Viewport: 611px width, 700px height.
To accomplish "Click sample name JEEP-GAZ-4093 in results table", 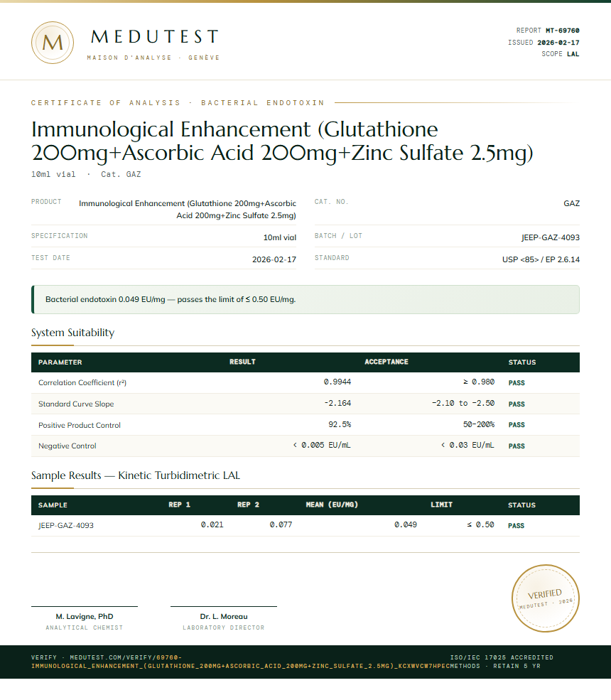I will click(x=66, y=525).
